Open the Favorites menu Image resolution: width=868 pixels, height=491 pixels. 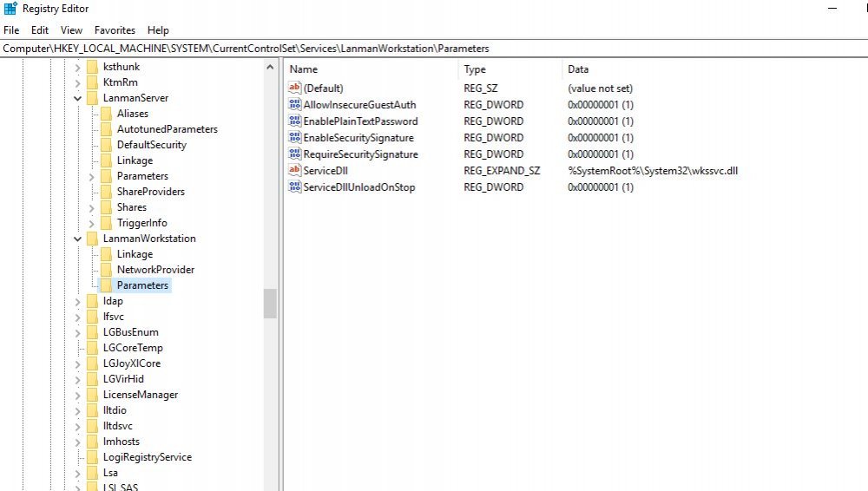point(115,29)
